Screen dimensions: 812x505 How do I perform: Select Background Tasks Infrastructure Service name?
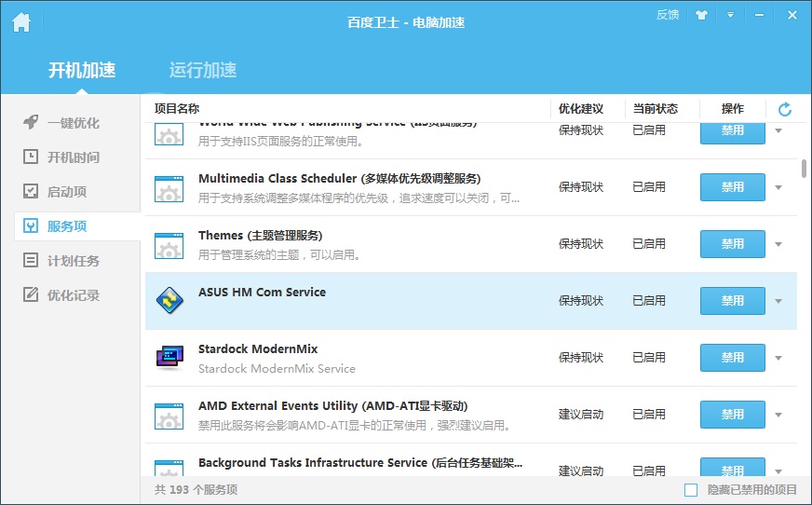[360, 462]
